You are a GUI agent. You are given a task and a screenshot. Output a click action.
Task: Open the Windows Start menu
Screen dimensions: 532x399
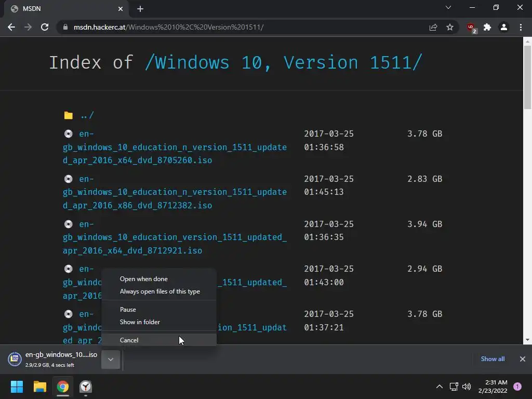pos(17,387)
